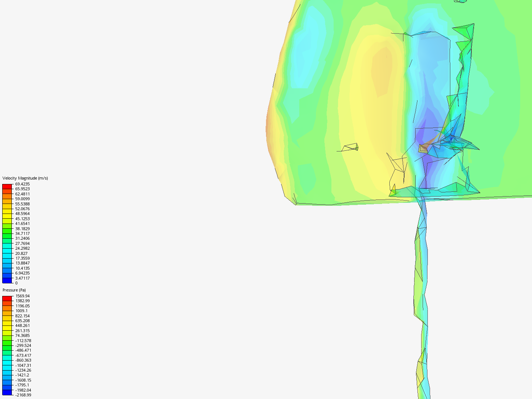Image resolution: width=532 pixels, height=399 pixels.
Task: Click the Velocity Magnitude (m/s) legend title
Action: click(x=25, y=178)
